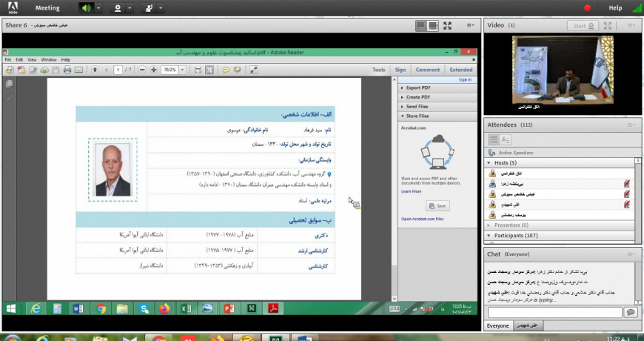This screenshot has height=341, width=644.
Task: Click the Learn More link
Action: tap(411, 192)
